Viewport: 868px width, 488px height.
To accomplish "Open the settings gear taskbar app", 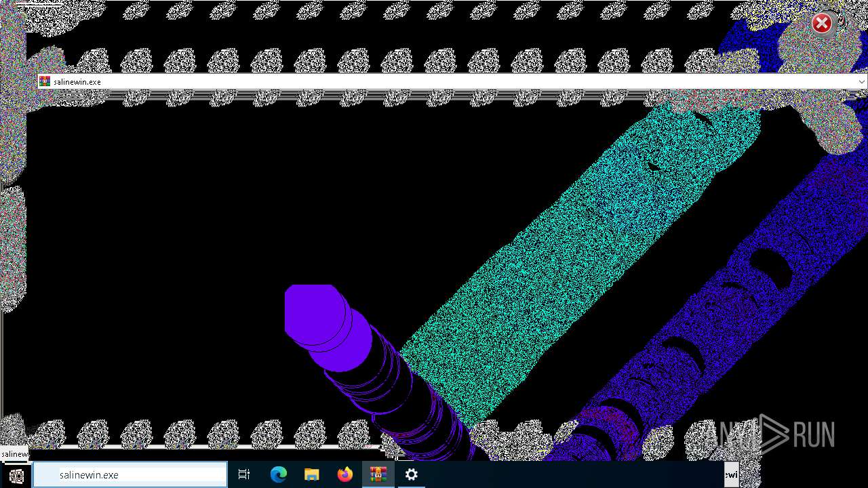I will click(x=411, y=475).
